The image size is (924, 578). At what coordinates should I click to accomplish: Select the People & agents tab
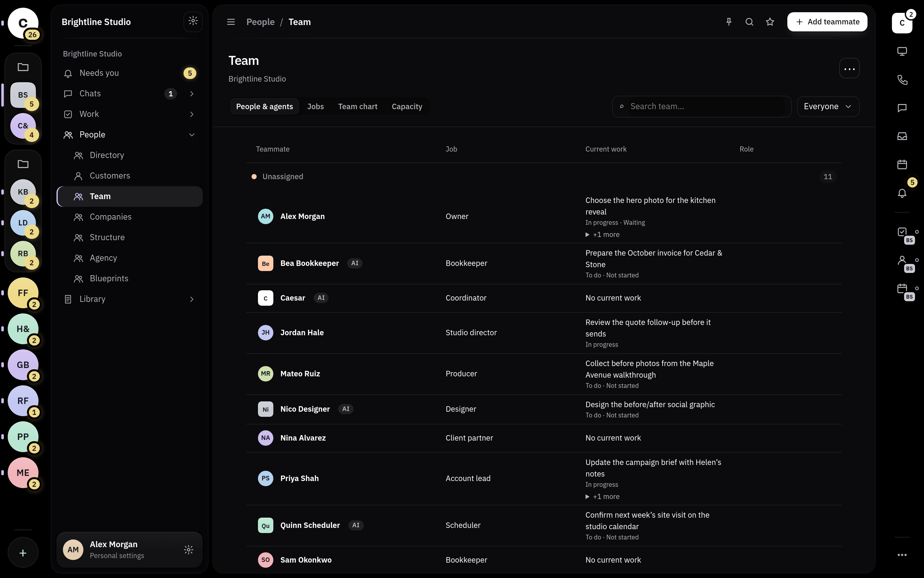pyautogui.click(x=264, y=107)
